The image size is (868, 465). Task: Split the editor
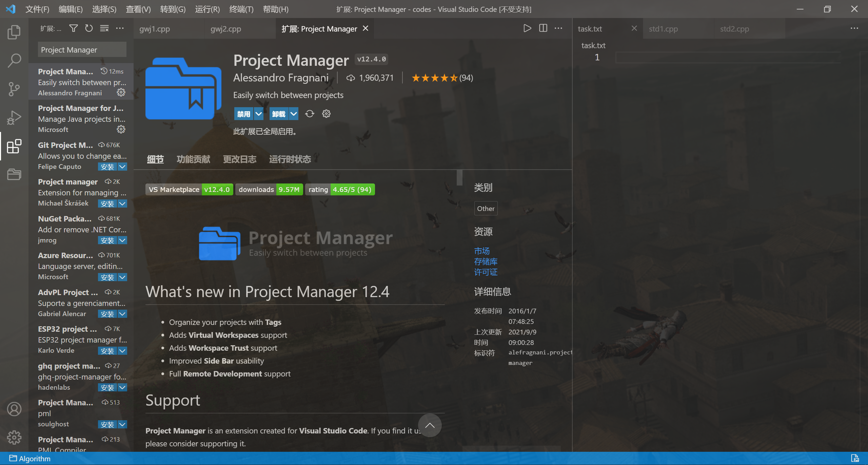542,28
